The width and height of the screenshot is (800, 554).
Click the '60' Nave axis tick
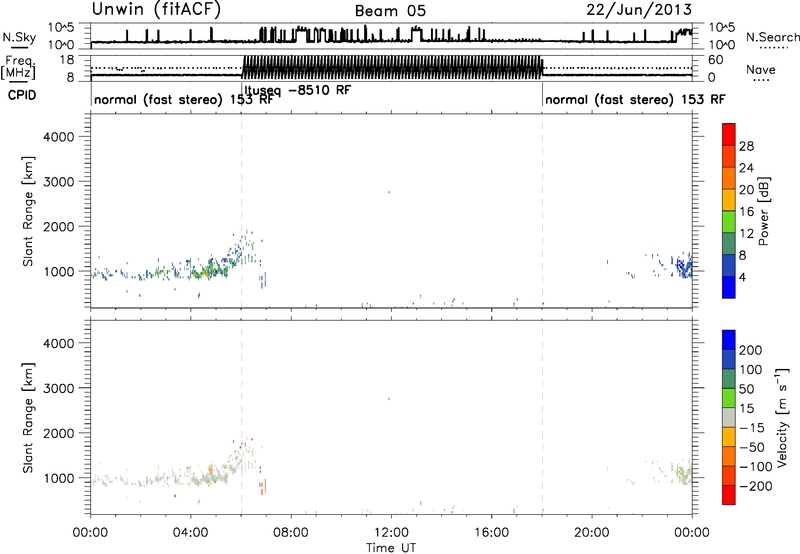[716, 60]
